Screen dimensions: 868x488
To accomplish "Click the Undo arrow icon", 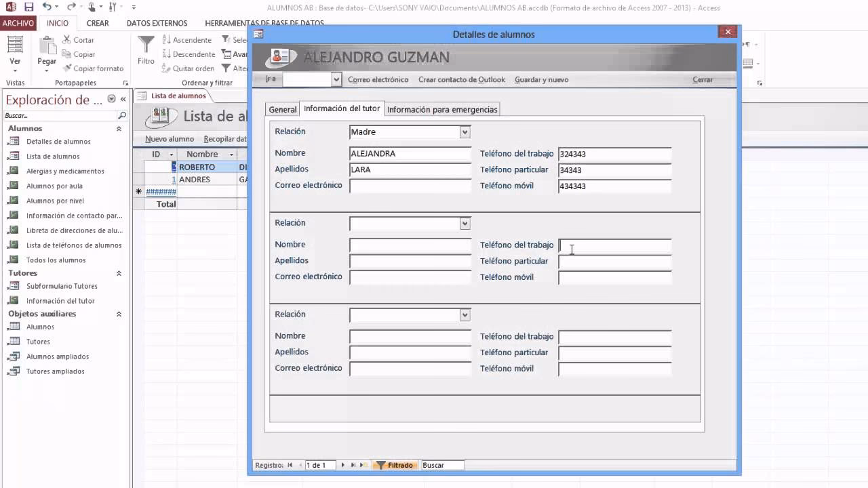I will pos(46,7).
